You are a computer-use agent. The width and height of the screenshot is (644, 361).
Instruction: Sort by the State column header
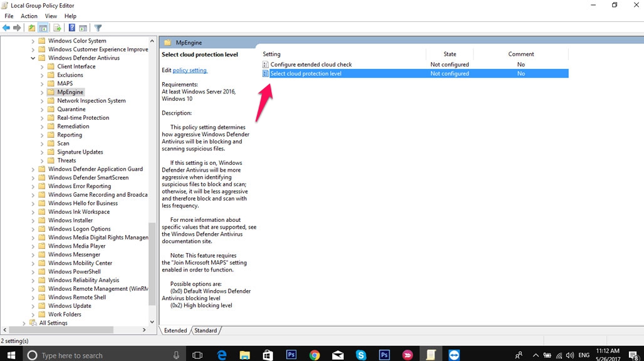(x=450, y=54)
